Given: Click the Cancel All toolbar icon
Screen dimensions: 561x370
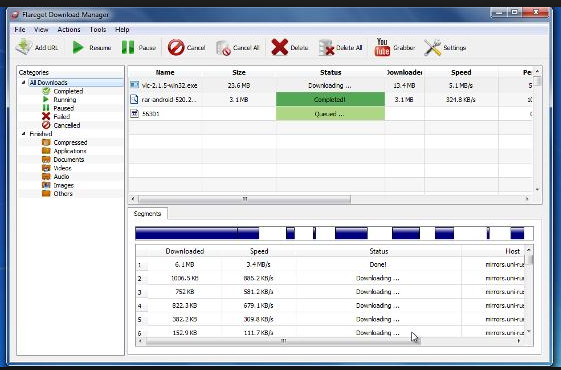Looking at the screenshot, I should (x=224, y=48).
